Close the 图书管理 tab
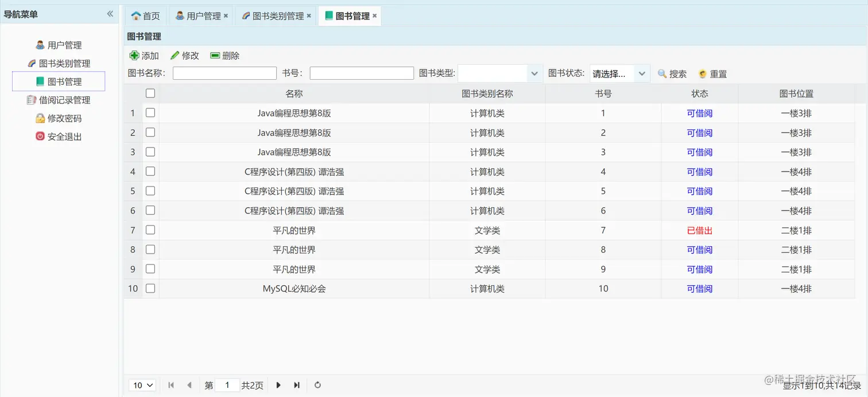 coord(375,16)
